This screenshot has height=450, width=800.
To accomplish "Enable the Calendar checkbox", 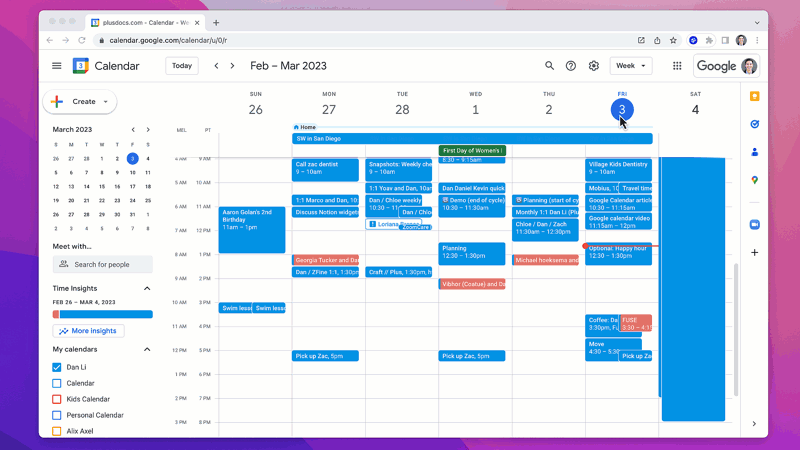I will pos(57,383).
